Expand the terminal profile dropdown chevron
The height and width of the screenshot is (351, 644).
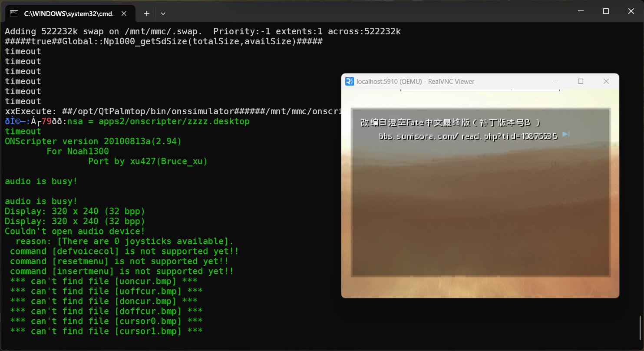(163, 13)
